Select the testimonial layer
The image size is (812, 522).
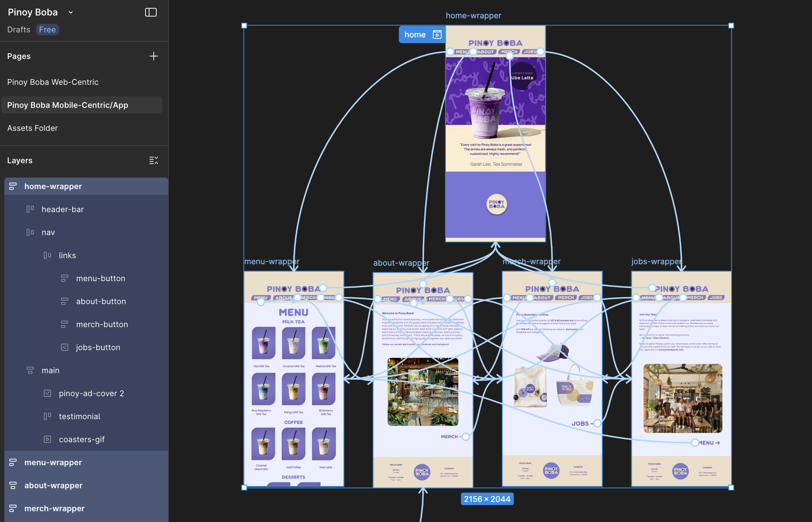click(x=79, y=416)
